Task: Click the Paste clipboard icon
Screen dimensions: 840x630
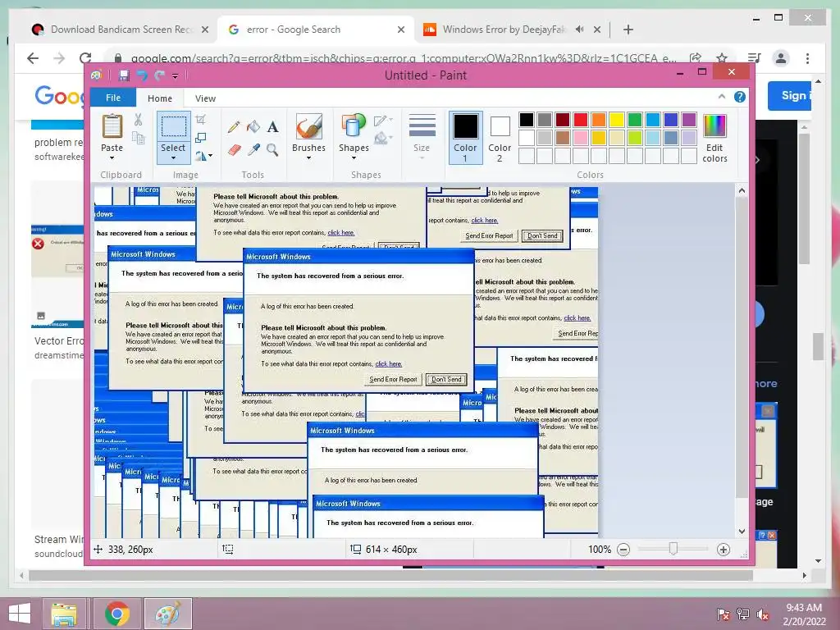Action: pos(112,127)
